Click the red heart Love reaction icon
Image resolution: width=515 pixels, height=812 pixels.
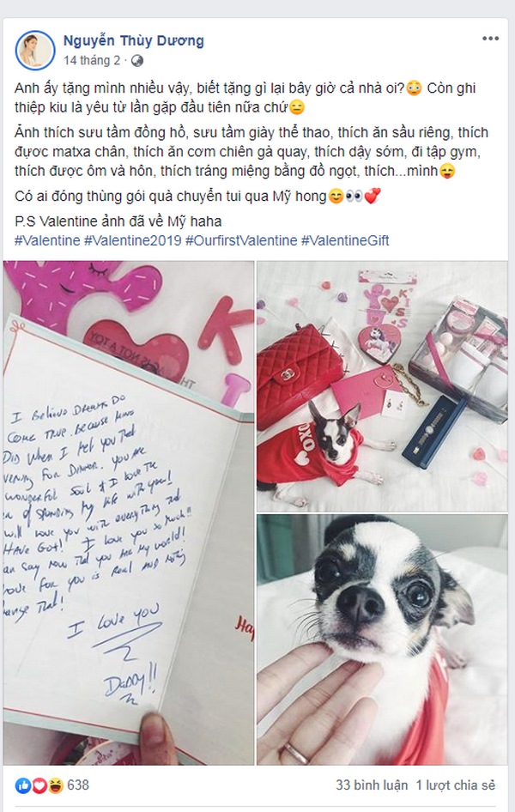39,785
